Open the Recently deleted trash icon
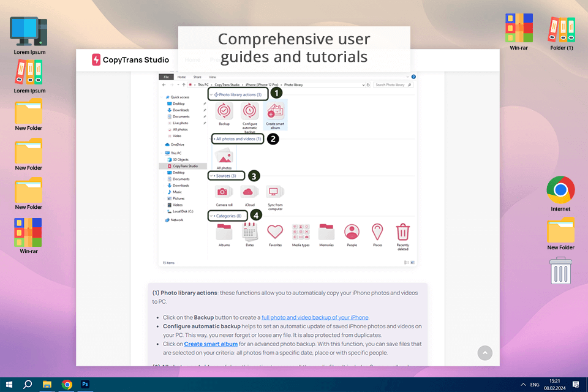The height and width of the screenshot is (392, 588). [x=403, y=232]
